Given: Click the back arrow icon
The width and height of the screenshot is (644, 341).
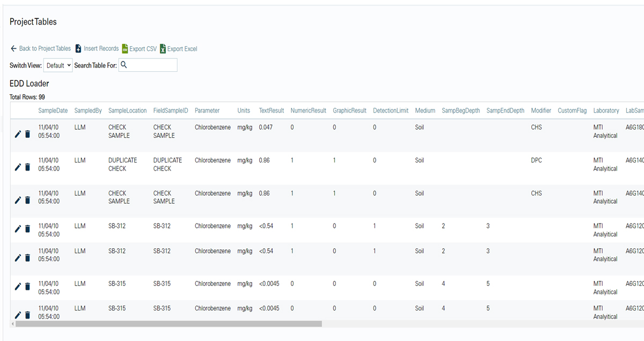Looking at the screenshot, I should tap(13, 48).
